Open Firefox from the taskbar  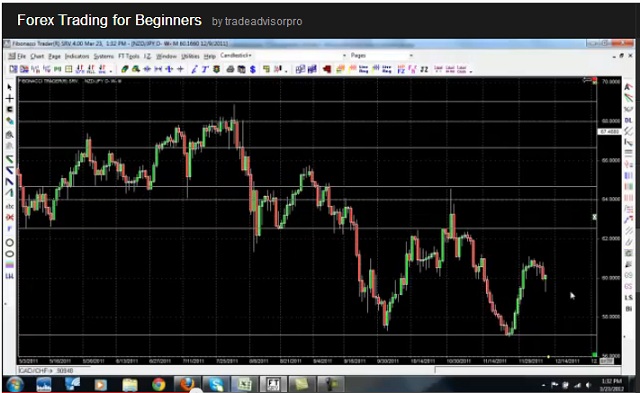187,384
